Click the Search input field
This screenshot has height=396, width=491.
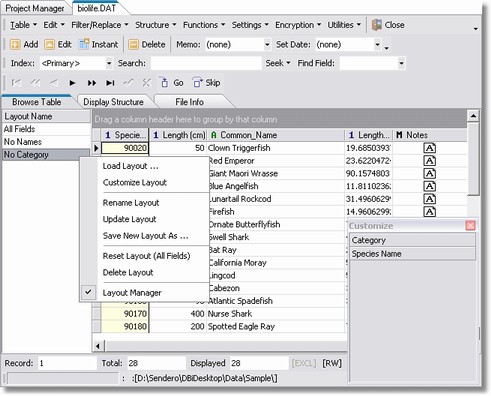click(x=206, y=63)
